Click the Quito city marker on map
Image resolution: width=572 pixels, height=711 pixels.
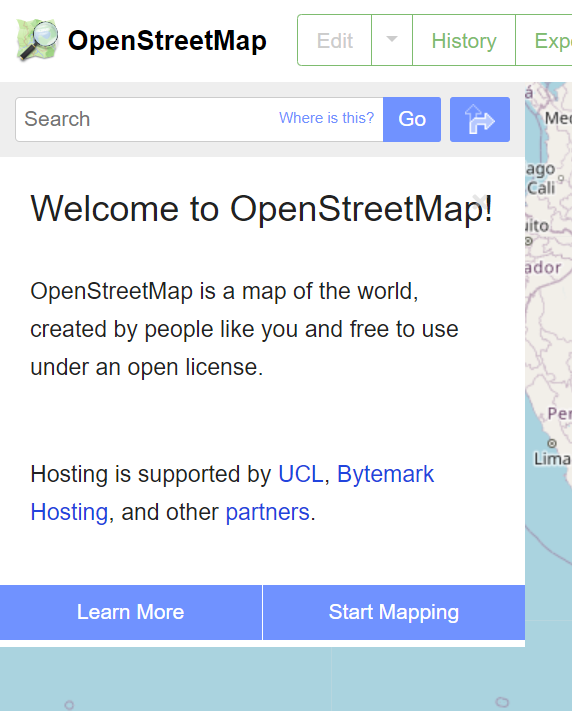coord(528,241)
